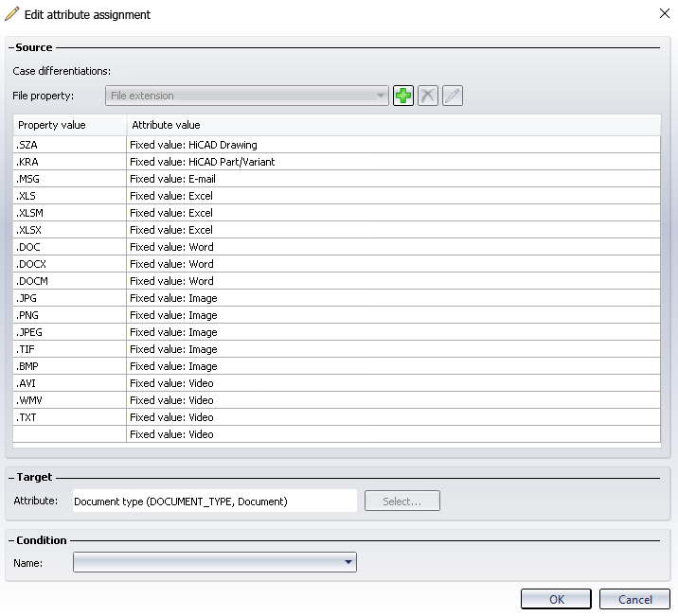This screenshot has height=616, width=678.
Task: Select the .PNG property value
Action: 70,315
